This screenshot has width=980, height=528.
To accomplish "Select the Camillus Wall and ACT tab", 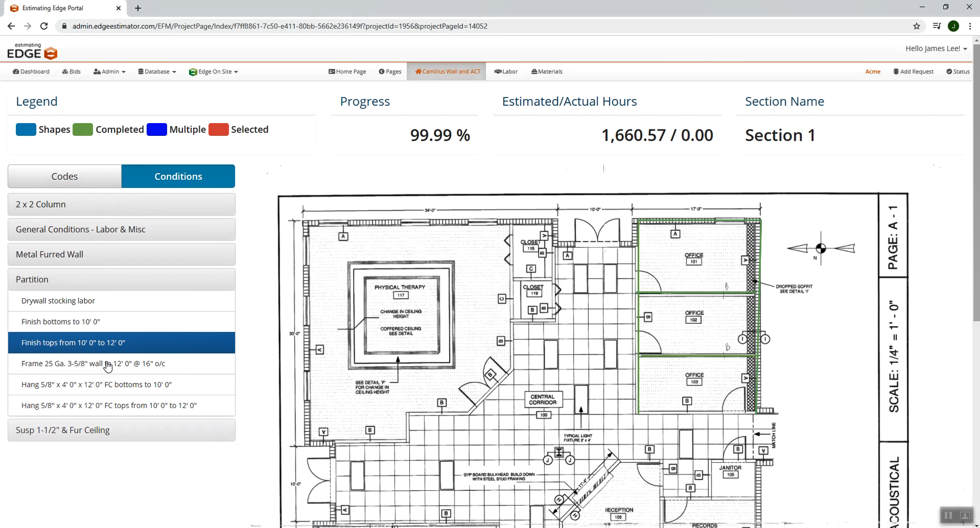I will [447, 72].
